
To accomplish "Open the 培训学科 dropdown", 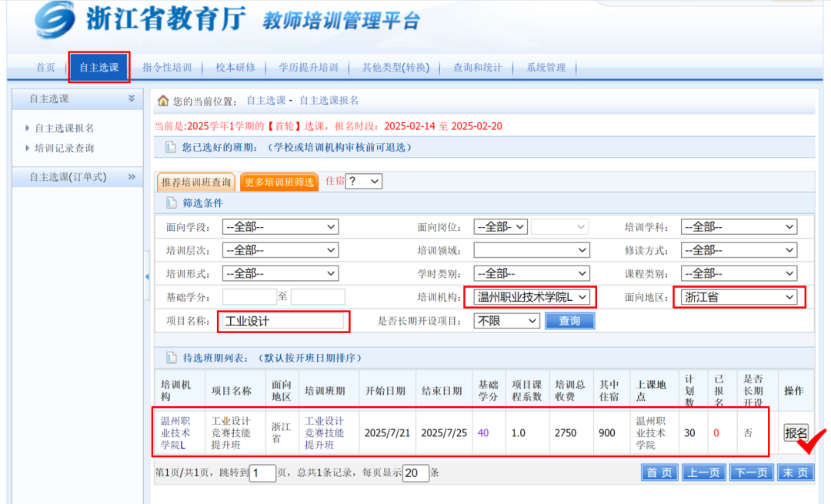I will coord(739,227).
